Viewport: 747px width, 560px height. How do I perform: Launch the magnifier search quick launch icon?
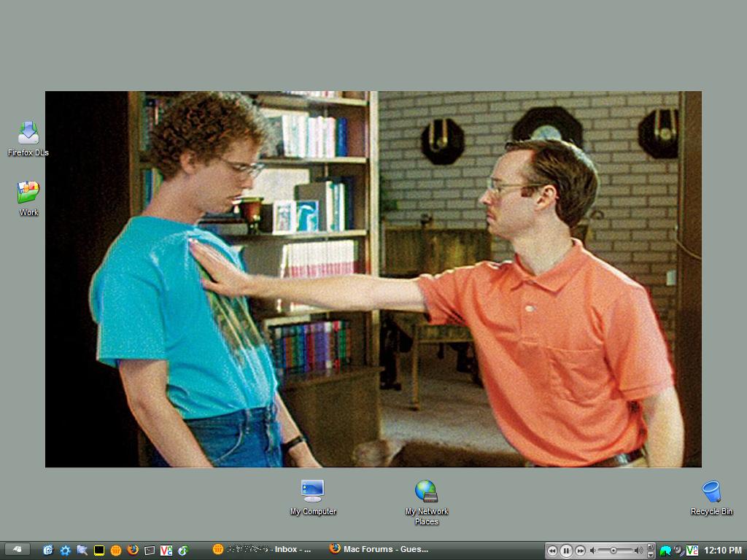coord(82,550)
